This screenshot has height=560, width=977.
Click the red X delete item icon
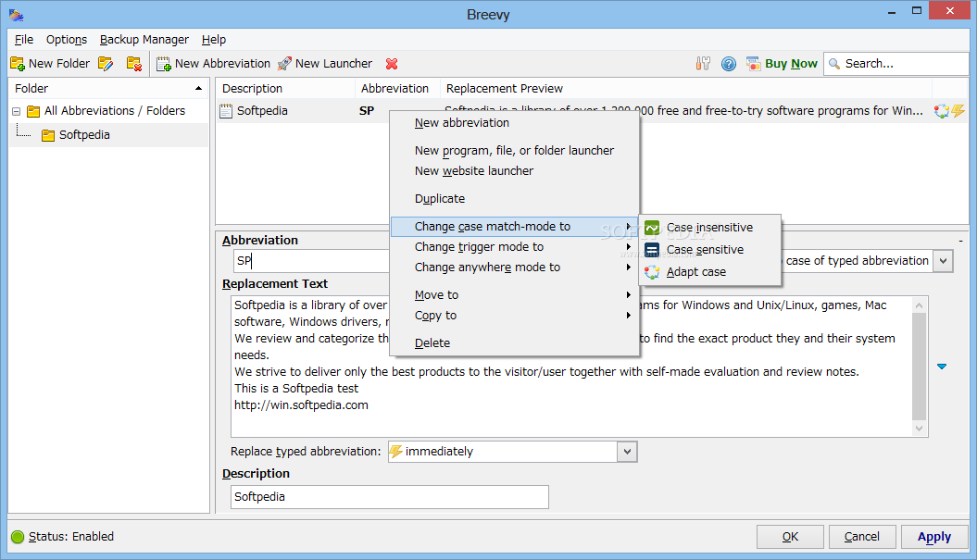[392, 64]
